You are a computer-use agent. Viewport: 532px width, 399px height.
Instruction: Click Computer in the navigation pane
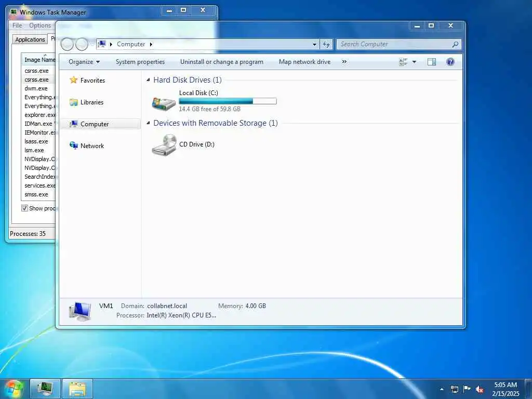95,124
